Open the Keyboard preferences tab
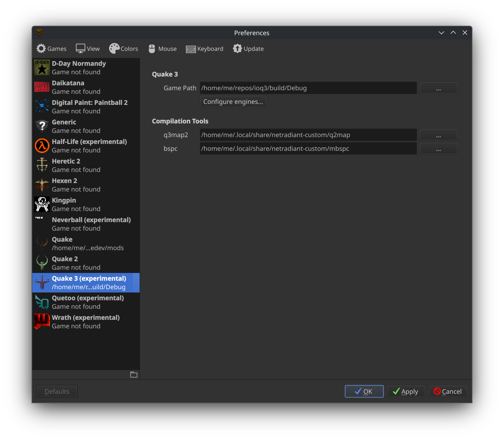This screenshot has width=504, height=441. [x=205, y=49]
